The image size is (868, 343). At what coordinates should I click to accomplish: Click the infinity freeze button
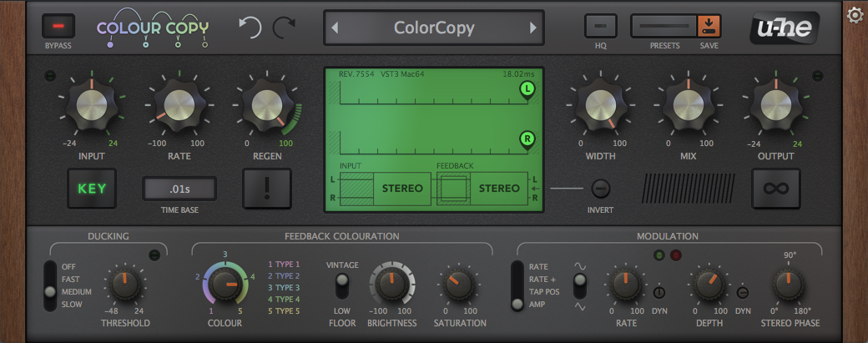pyautogui.click(x=775, y=189)
